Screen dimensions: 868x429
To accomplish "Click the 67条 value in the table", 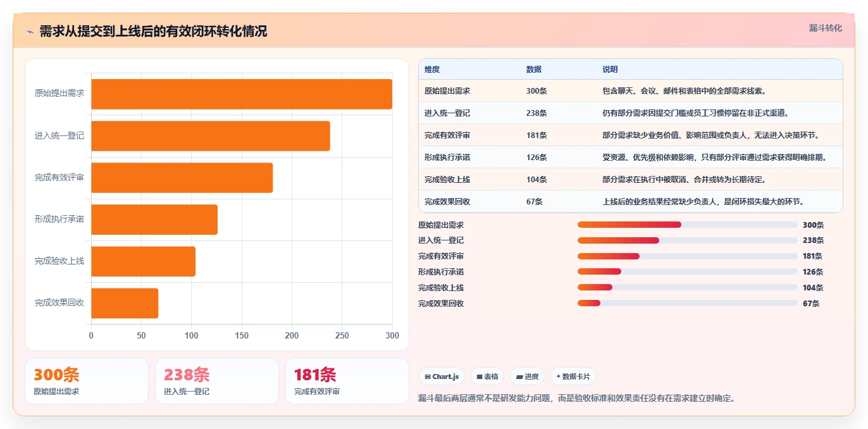I will click(x=535, y=202).
